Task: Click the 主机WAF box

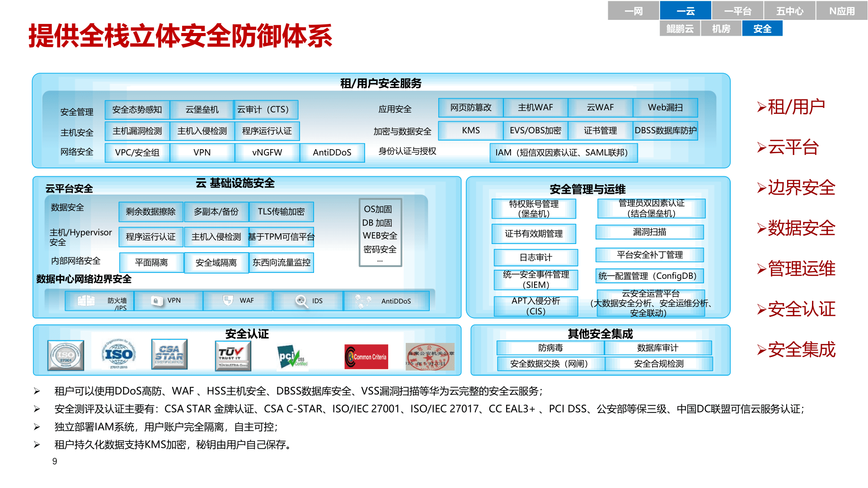Action: point(535,108)
